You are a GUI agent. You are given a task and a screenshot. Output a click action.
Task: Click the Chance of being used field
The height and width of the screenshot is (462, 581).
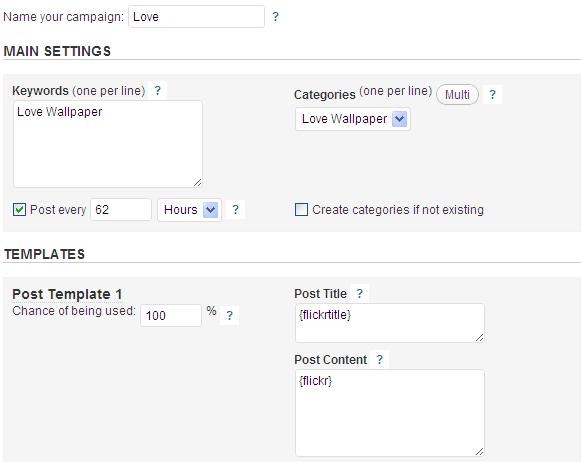pos(171,315)
